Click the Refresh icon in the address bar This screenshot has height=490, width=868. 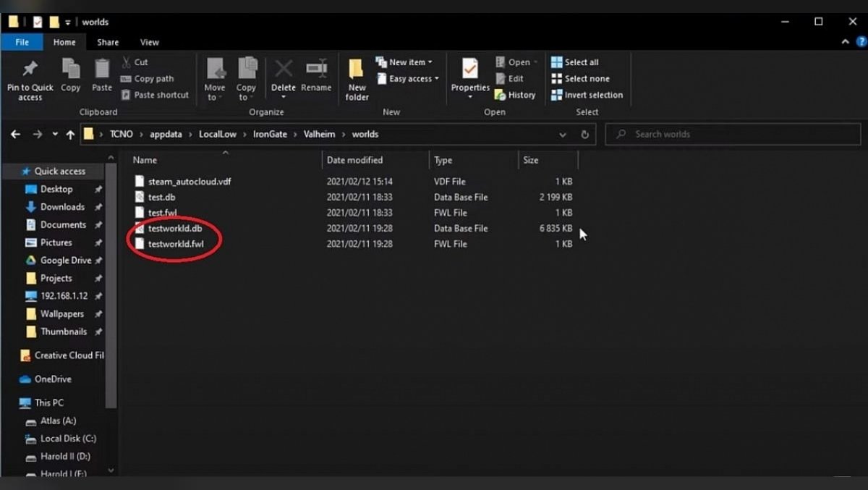[585, 134]
